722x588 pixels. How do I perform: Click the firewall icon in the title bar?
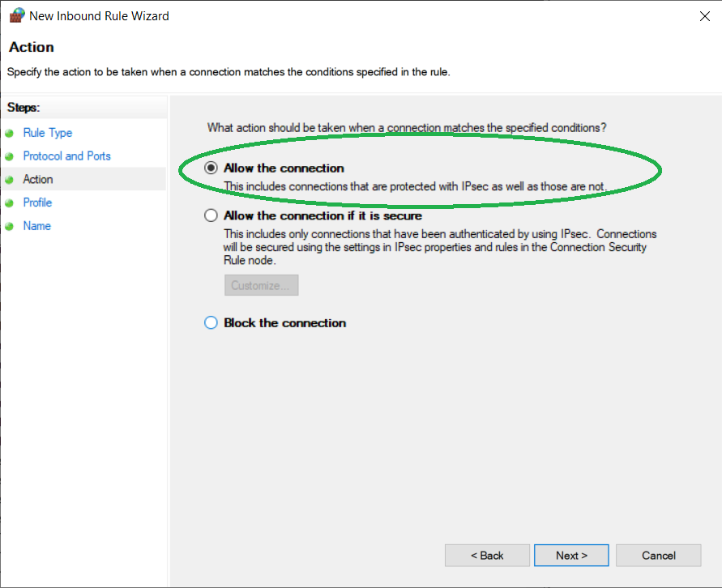[16, 15]
